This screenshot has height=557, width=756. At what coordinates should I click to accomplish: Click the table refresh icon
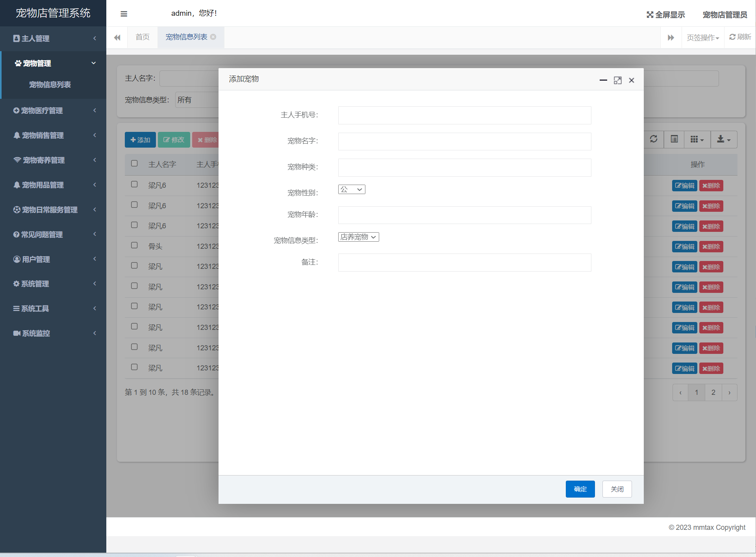654,139
